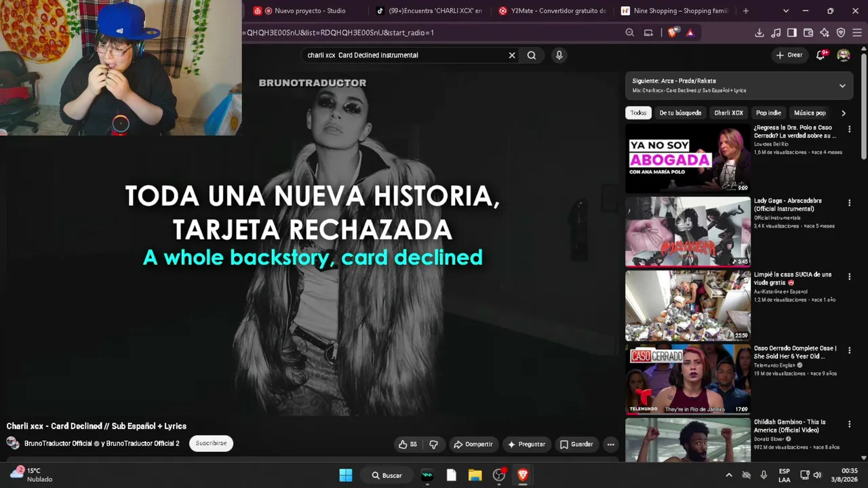
Task: Open the weather widget showing 15°C Nublado
Action: click(x=31, y=475)
